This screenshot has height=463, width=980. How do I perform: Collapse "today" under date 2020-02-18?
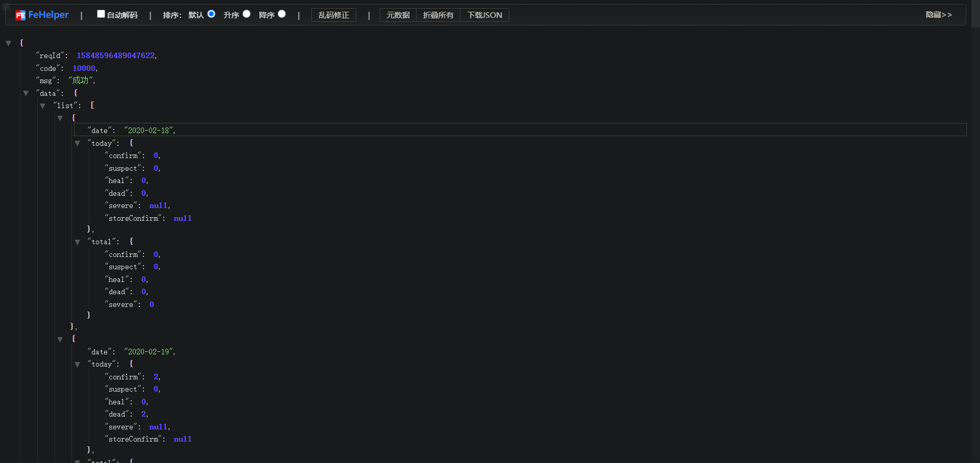click(78, 144)
